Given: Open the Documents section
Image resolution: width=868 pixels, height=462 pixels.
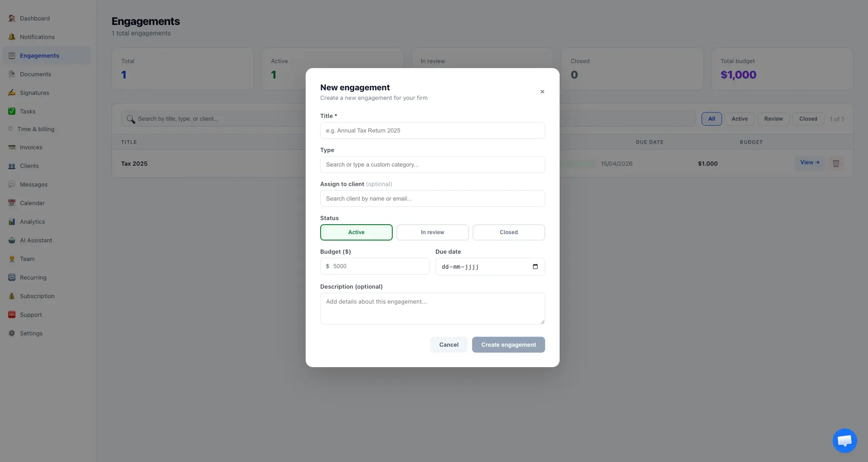Looking at the screenshot, I should 35,74.
